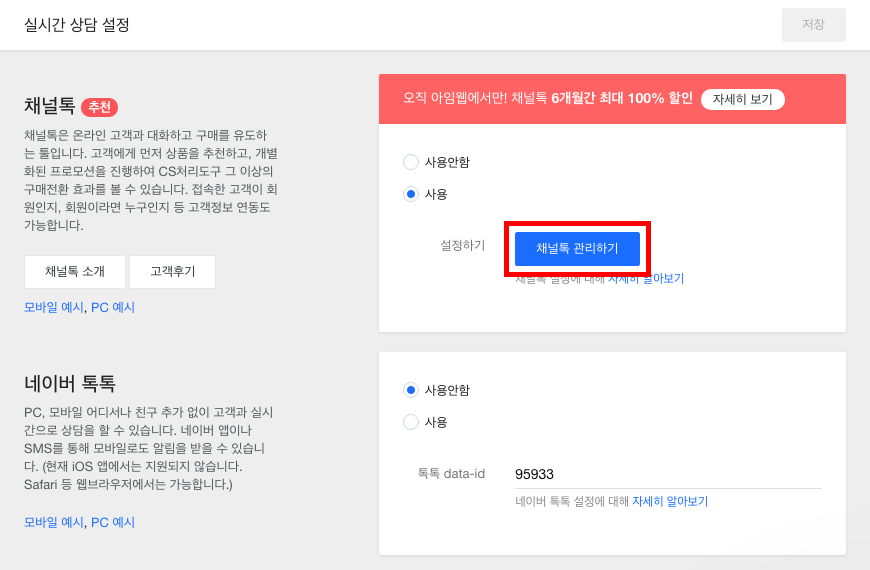Click the 톡톡 data-id label
The width and height of the screenshot is (870, 570).
[x=451, y=473]
